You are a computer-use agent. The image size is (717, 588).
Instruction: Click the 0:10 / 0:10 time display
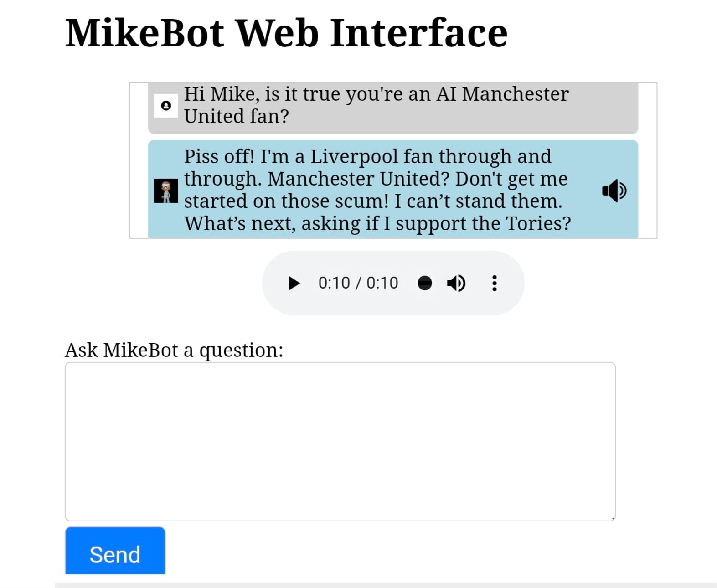click(x=358, y=283)
